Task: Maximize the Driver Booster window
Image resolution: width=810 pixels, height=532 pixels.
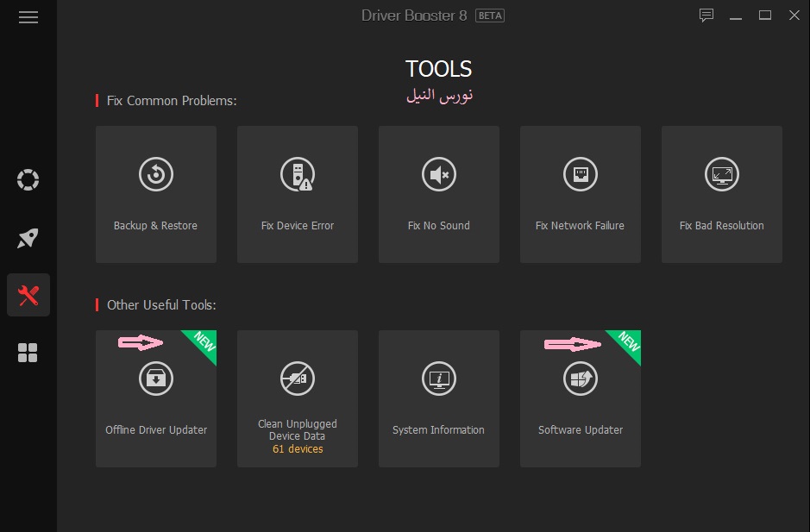Action: tap(764, 16)
